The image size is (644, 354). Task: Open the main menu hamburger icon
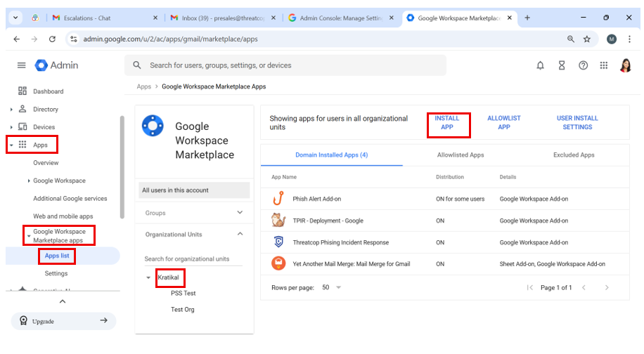click(21, 65)
